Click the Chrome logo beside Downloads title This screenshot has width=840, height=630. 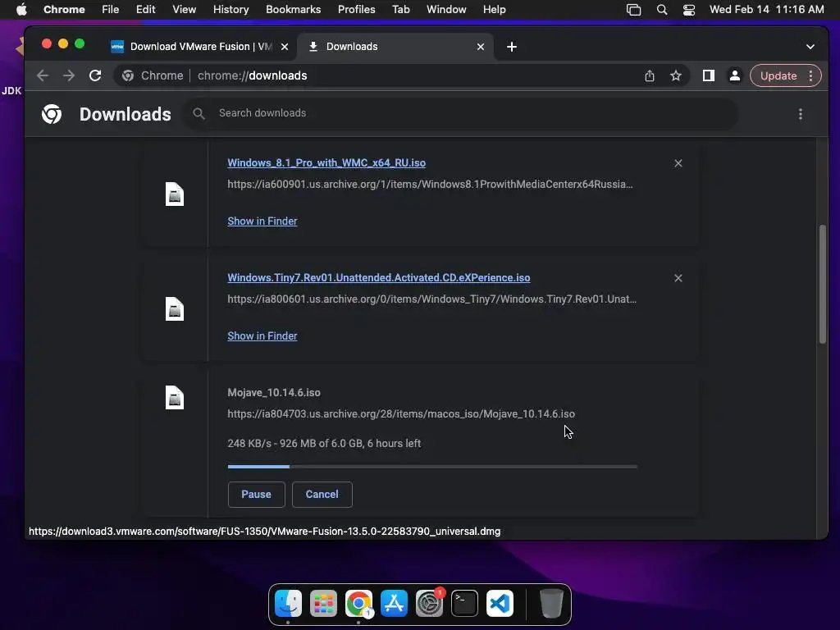pyautogui.click(x=52, y=113)
